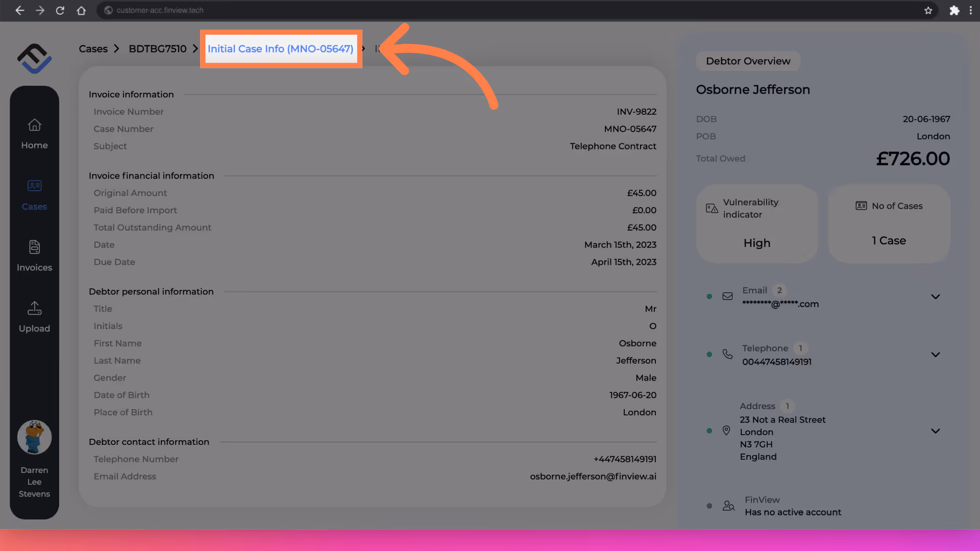Open BDTBG7510 breadcrumb link
This screenshot has height=551, width=980.
(x=157, y=49)
